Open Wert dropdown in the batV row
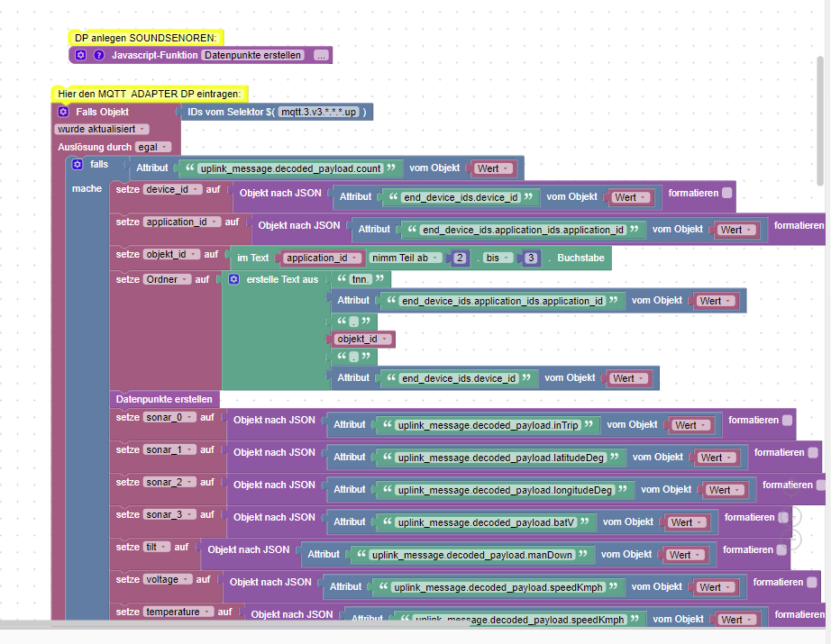 click(687, 522)
